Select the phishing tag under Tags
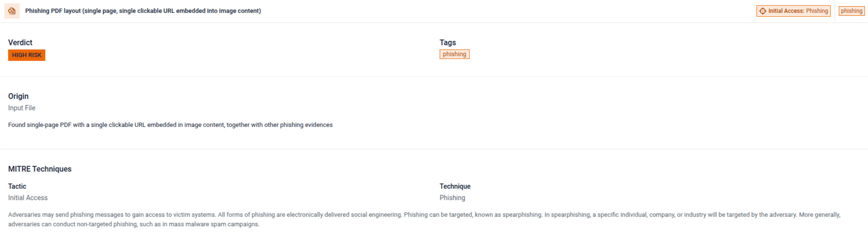Viewport: 868px width, 236px height. point(454,54)
